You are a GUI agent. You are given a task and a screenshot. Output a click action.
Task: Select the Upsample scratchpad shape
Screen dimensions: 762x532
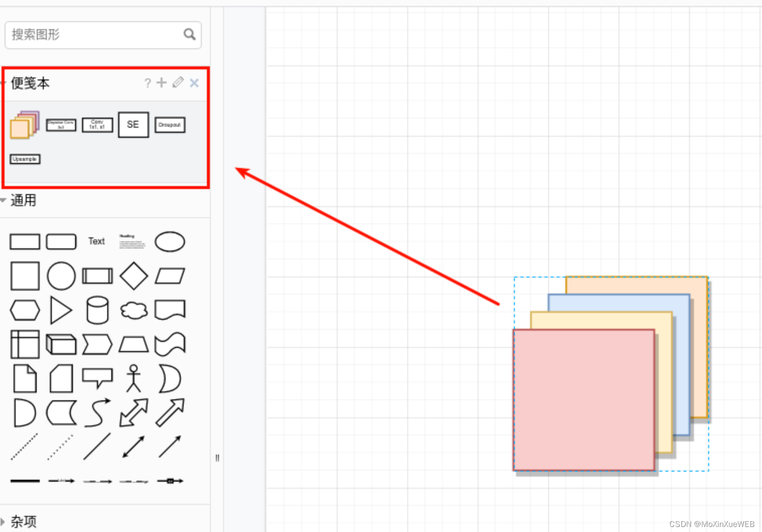[25, 159]
